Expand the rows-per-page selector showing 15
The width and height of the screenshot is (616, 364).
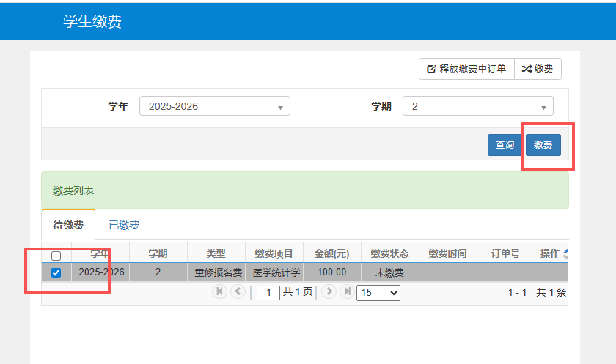378,292
